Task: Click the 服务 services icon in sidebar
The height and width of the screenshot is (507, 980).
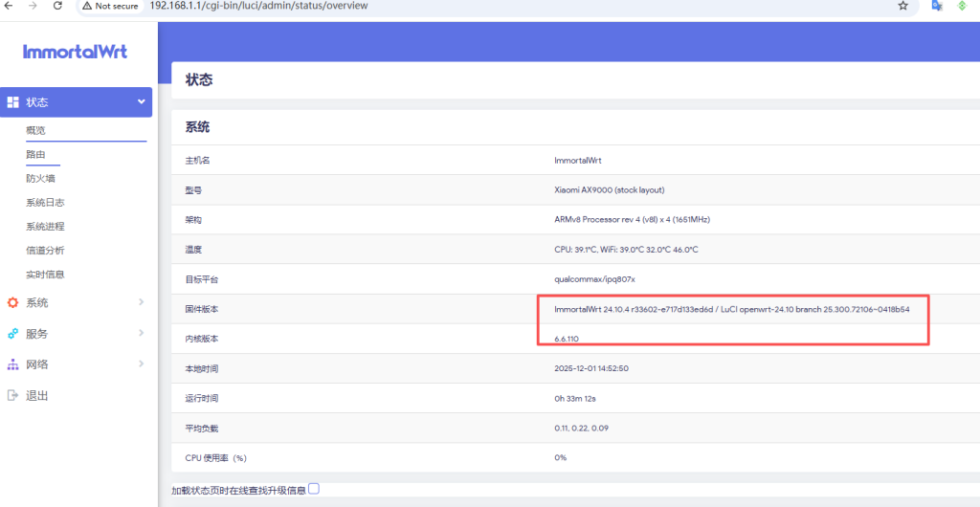Action: pyautogui.click(x=13, y=334)
